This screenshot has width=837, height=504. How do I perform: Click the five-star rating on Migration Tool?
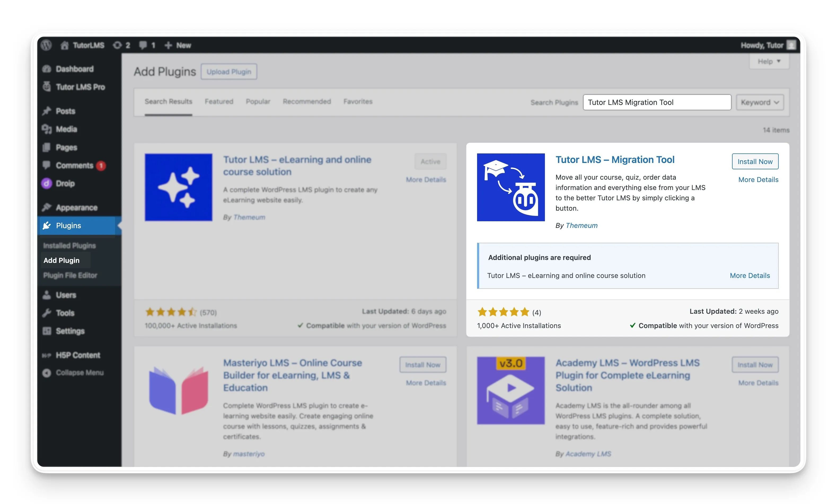pyautogui.click(x=503, y=312)
